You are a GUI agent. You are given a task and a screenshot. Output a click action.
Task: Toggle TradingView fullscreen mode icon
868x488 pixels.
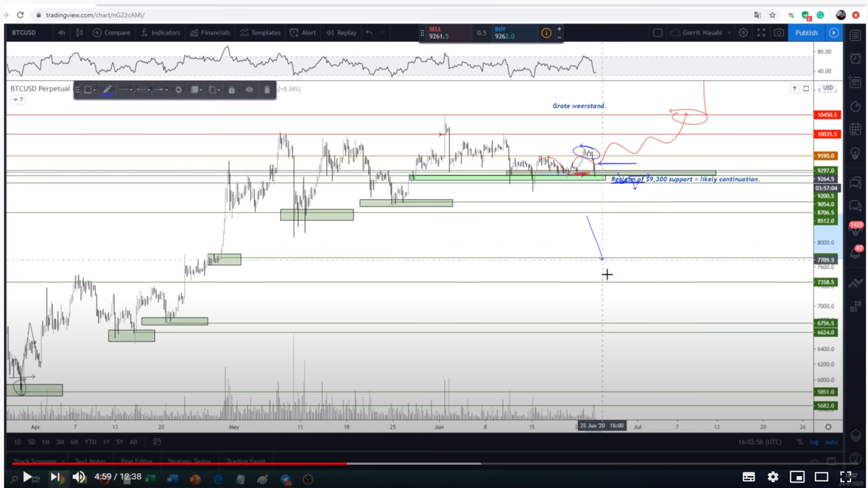click(761, 33)
